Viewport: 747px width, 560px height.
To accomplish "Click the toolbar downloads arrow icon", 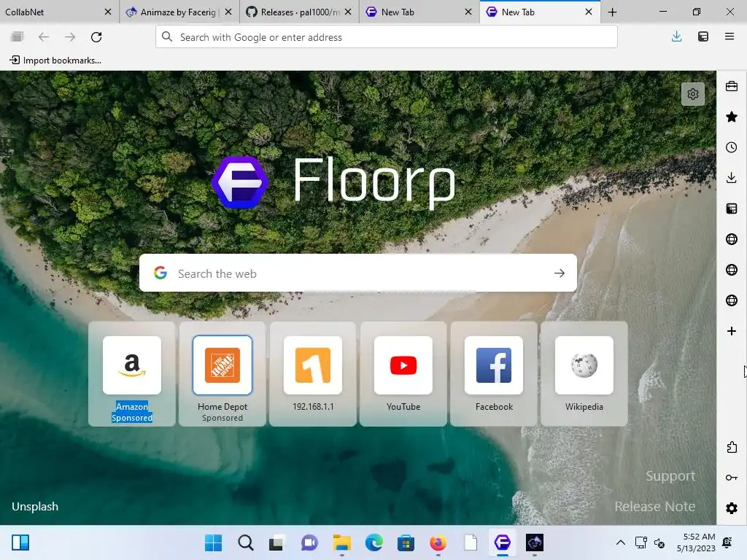I will click(x=676, y=36).
